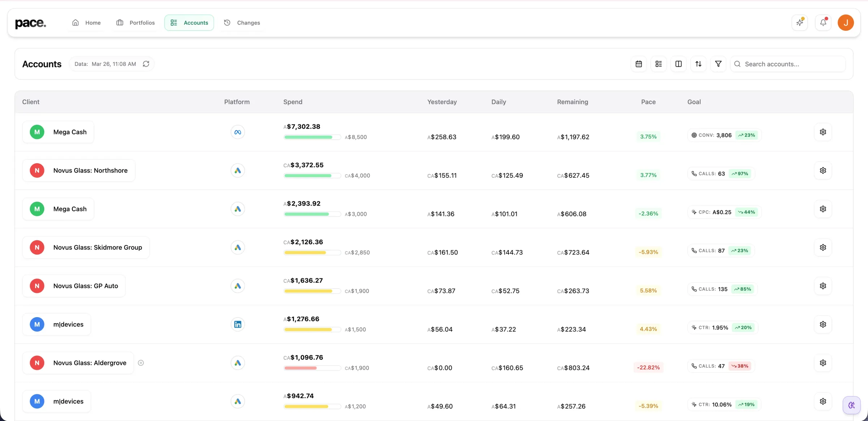Open Novus Glass: Skidmore Group client

(x=86, y=247)
